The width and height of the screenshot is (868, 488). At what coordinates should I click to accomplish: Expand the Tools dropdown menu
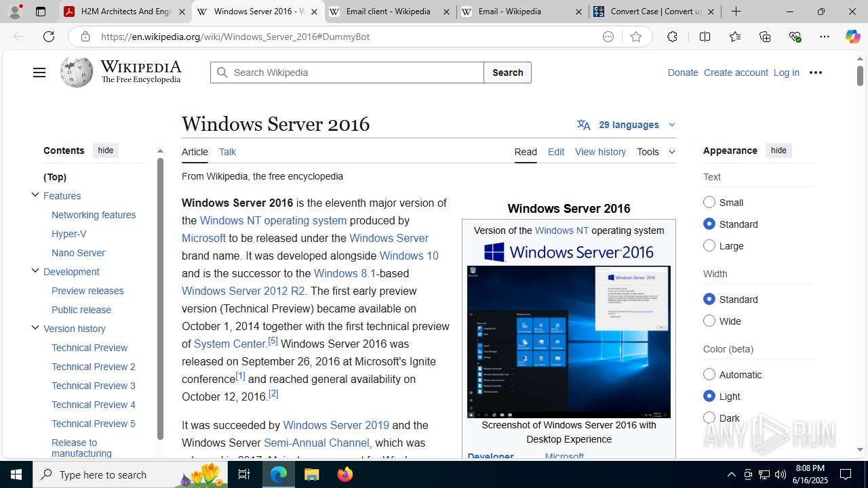click(x=656, y=152)
